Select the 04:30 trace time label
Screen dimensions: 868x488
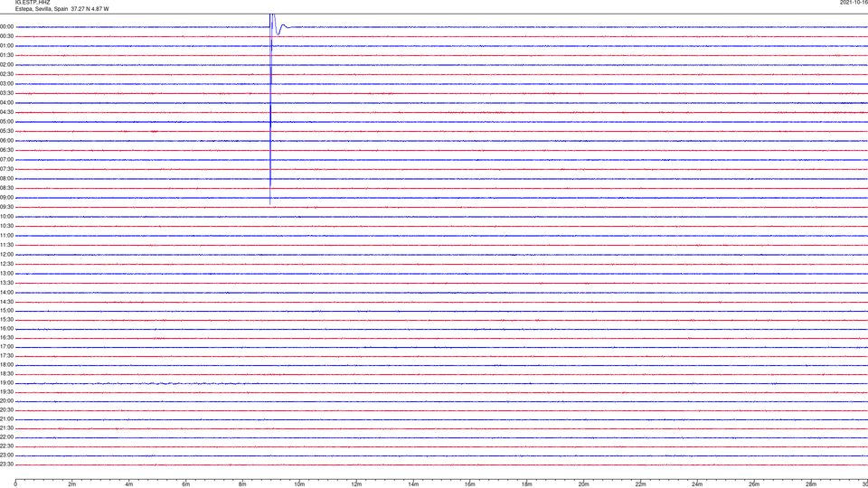point(6,112)
